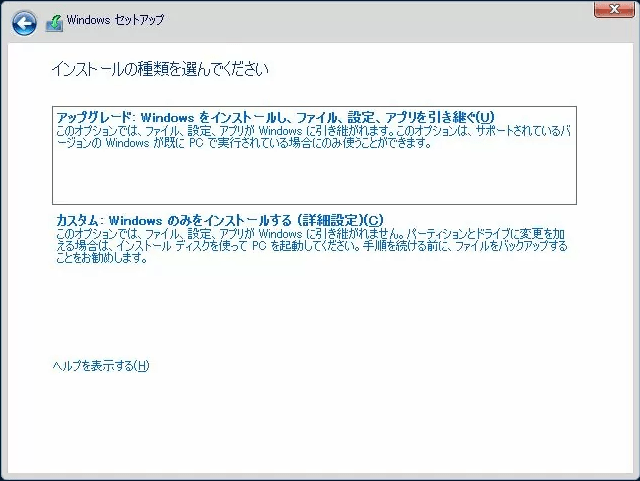Click the upgrade option's description paragraph
Viewport: 640px width, 481px height.
pyautogui.click(x=300, y=137)
